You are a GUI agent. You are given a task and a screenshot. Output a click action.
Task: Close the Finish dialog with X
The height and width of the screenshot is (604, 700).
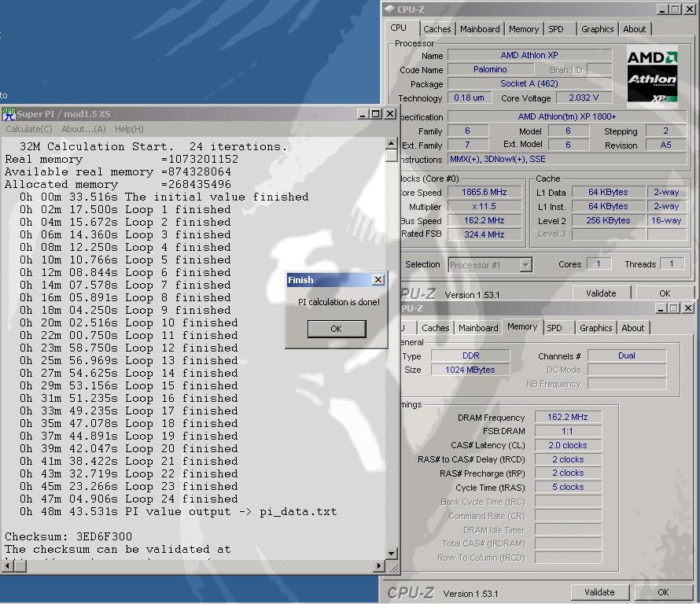click(x=378, y=279)
